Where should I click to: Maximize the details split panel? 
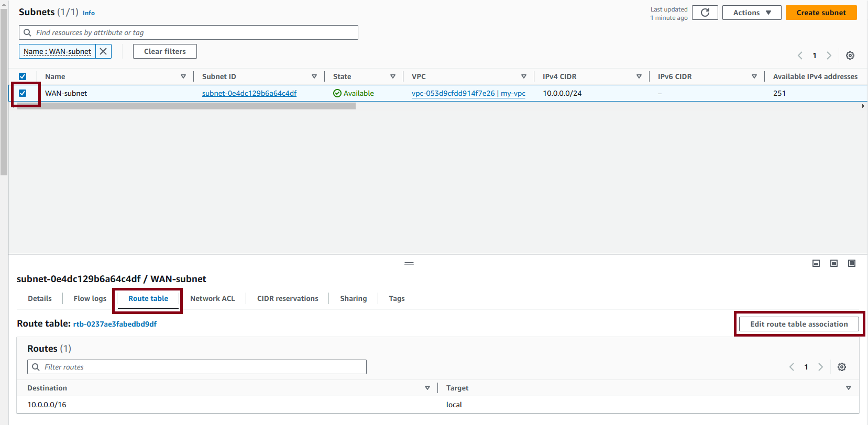pos(852,263)
